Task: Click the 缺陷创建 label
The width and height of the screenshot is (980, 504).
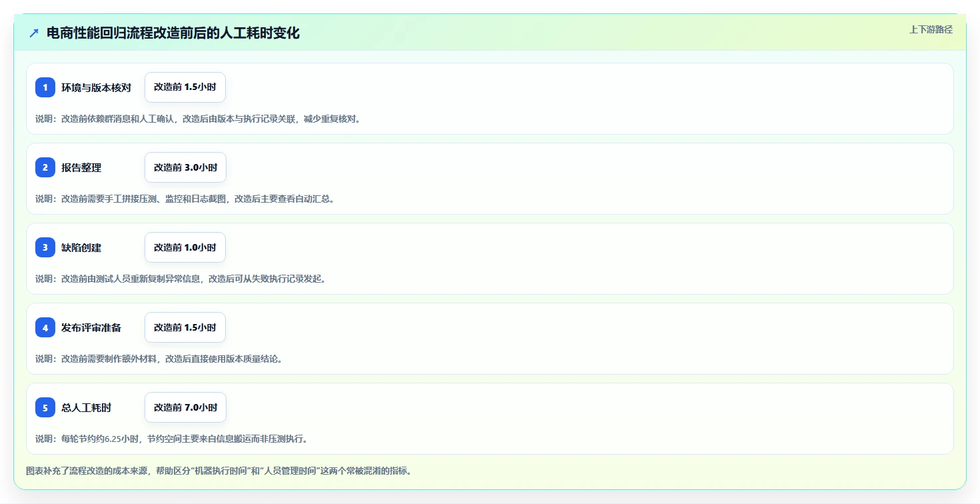Action: pyautogui.click(x=81, y=247)
